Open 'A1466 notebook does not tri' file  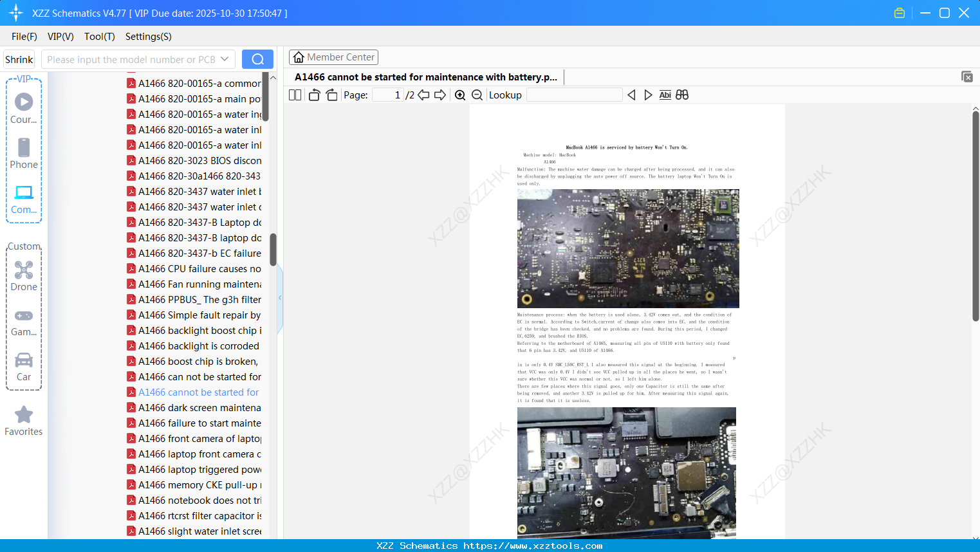coord(194,501)
